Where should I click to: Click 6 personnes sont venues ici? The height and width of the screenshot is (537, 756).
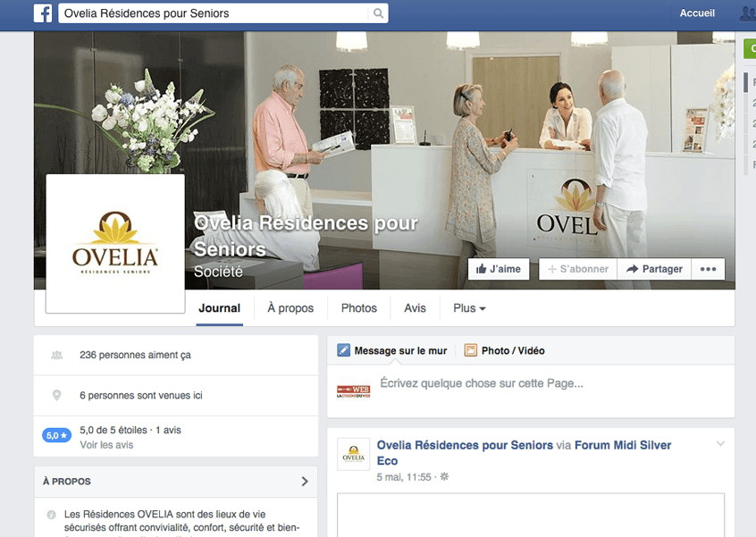[x=141, y=395]
